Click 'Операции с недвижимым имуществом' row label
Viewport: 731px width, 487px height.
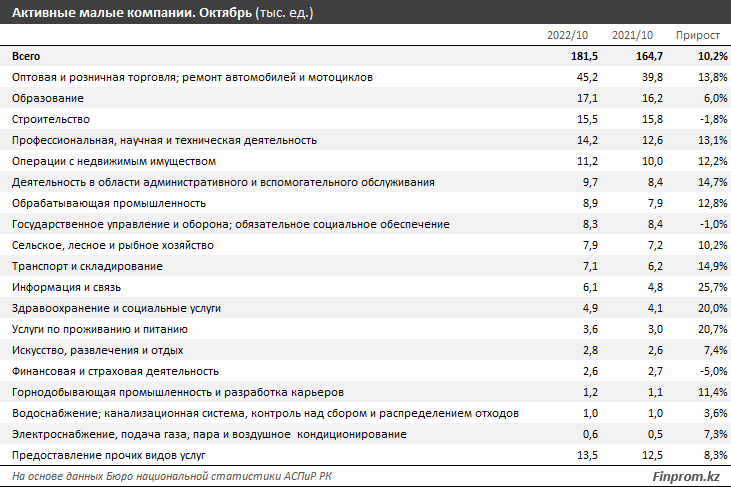[114, 161]
